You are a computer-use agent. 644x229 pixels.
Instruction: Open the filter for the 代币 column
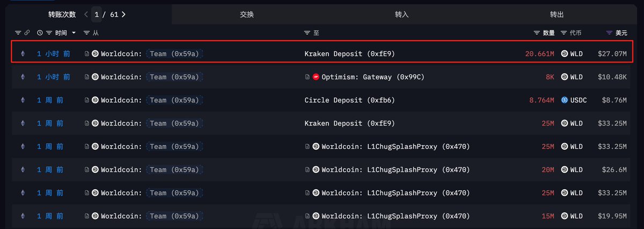click(x=563, y=33)
